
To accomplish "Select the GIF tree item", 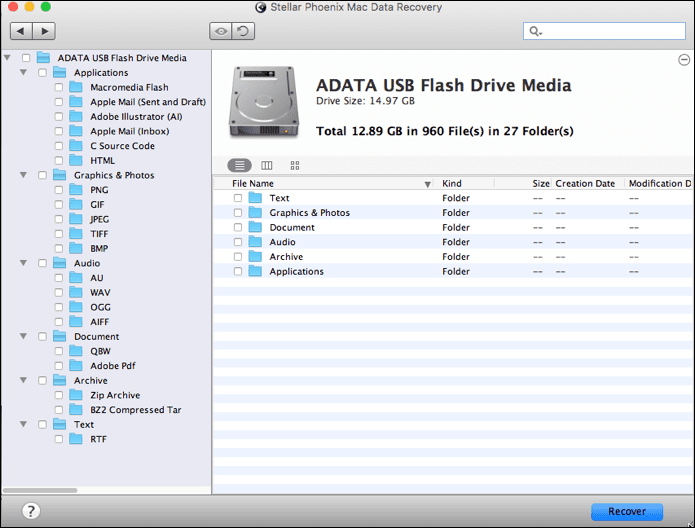I will [97, 204].
